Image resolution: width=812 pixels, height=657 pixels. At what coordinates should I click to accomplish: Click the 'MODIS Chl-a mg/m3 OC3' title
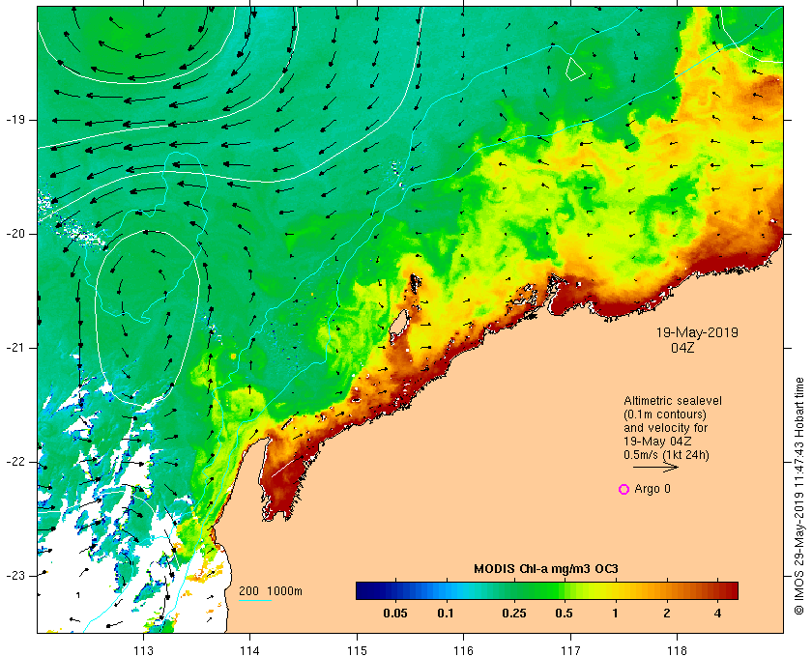click(546, 569)
